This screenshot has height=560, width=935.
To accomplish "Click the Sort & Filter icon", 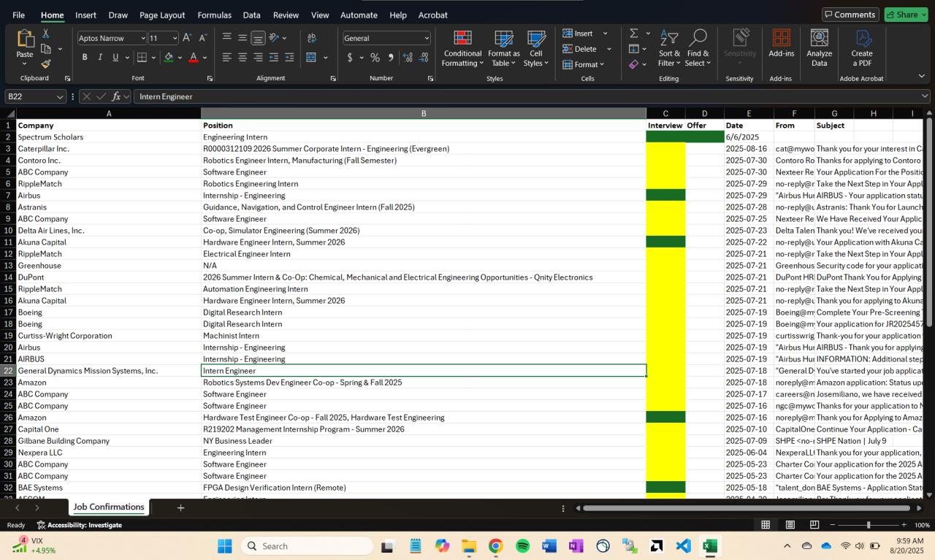I will coord(669,50).
